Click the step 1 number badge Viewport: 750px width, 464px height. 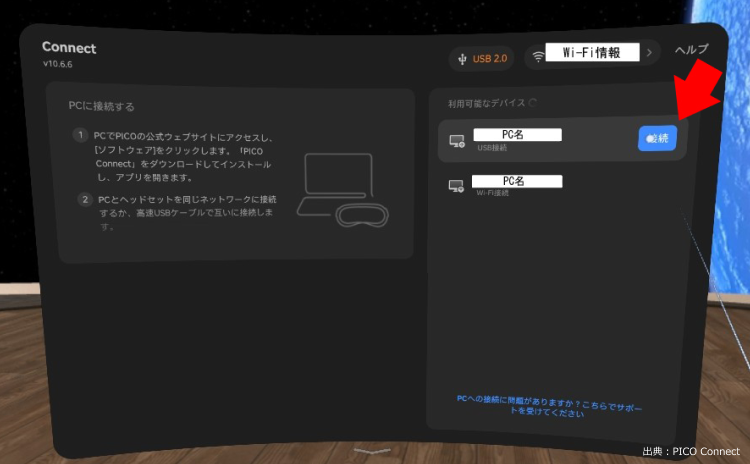click(81, 135)
